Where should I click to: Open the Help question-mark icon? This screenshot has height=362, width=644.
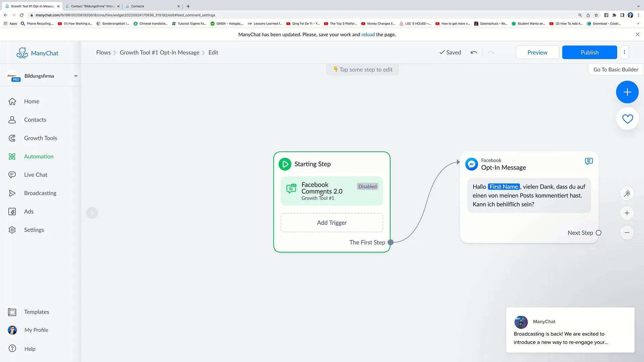[12, 349]
